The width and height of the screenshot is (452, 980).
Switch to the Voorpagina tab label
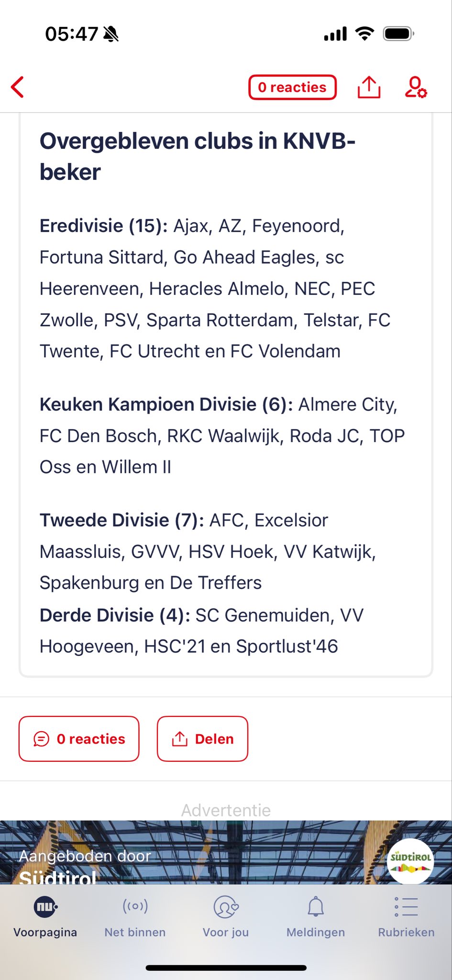pos(45,932)
